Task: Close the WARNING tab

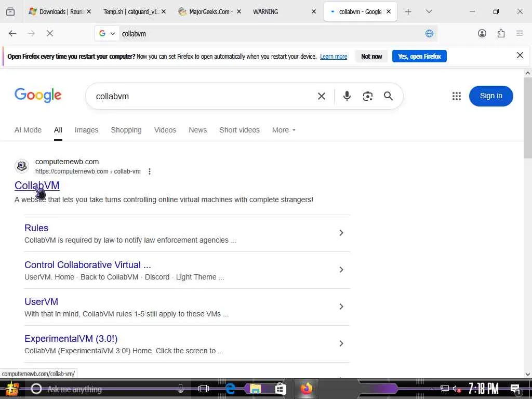Action: [x=314, y=11]
